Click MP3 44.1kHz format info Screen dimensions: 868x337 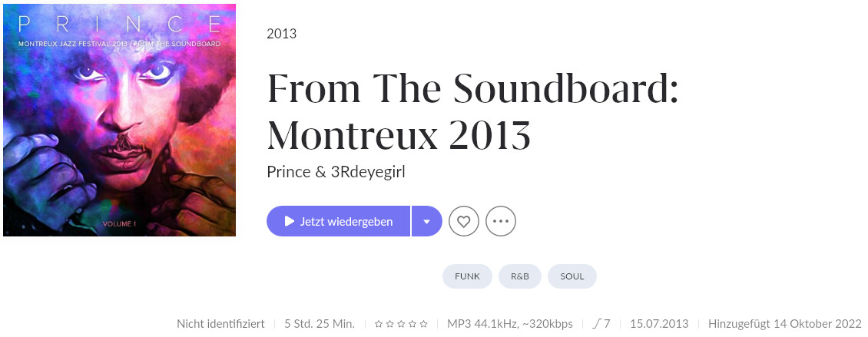point(510,324)
